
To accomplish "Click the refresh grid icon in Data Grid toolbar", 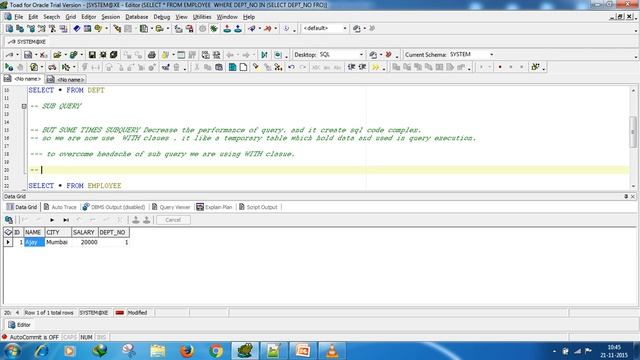I will [x=9, y=220].
